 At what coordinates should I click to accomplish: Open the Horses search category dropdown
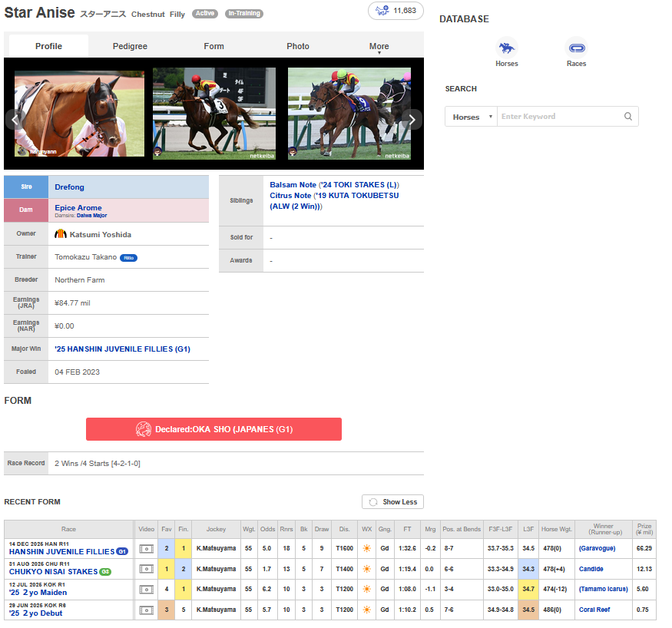point(471,117)
